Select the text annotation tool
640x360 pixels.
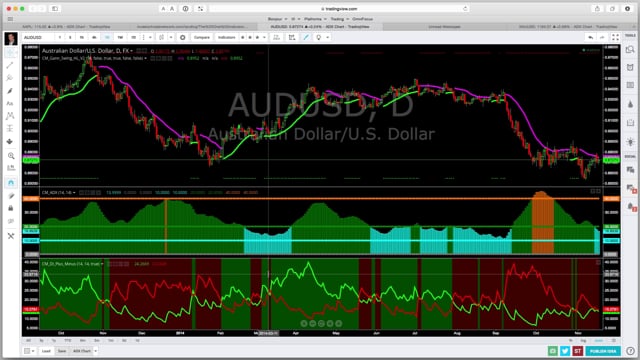click(11, 103)
